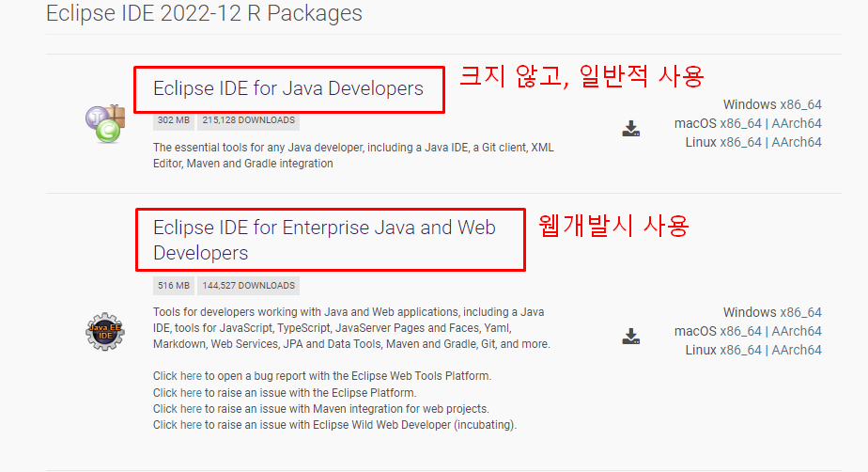Download Windows x86_64 for Enterprise Java package
The image size is (868, 472).
(800, 312)
